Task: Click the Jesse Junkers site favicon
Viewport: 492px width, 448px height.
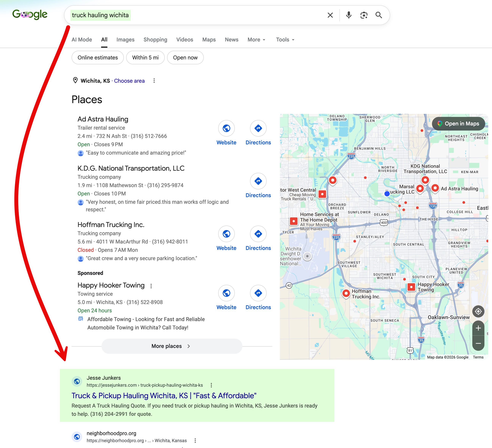Action: 77,381
